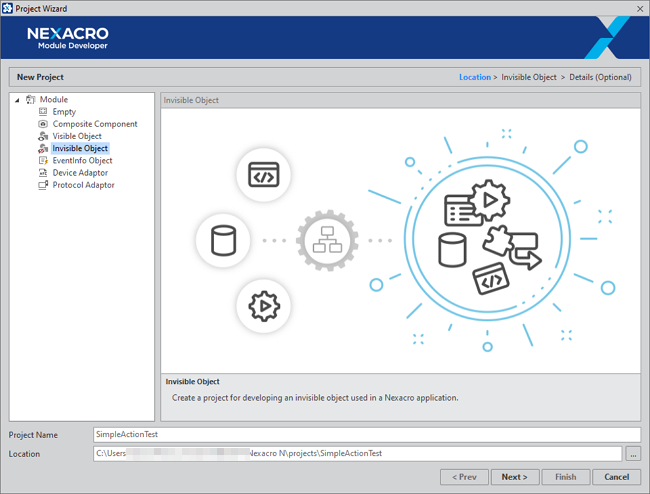Go to Details (Optional) breadcrumb step
650x494 pixels.
[x=600, y=77]
